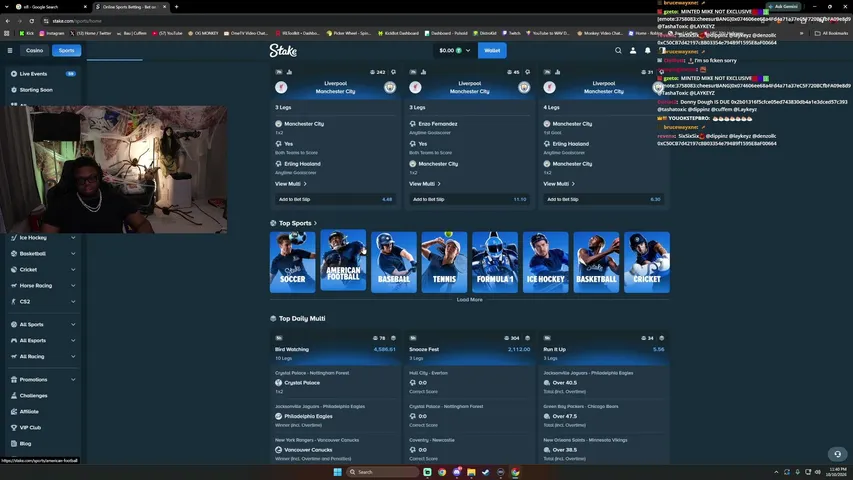Select the Baseball sport card
The width and height of the screenshot is (853, 480).
(x=394, y=262)
